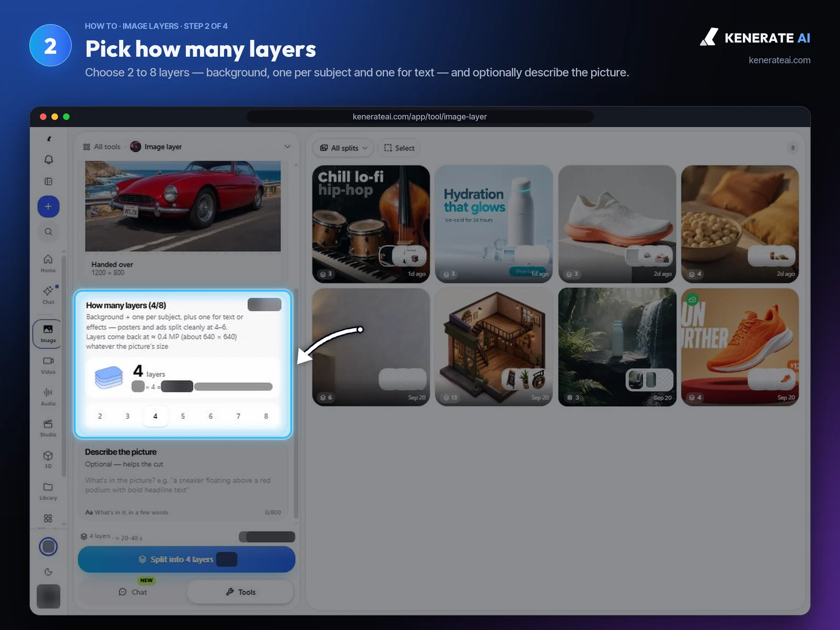Screen dimensions: 840x630
Task: Open the Library section
Action: [x=48, y=491]
